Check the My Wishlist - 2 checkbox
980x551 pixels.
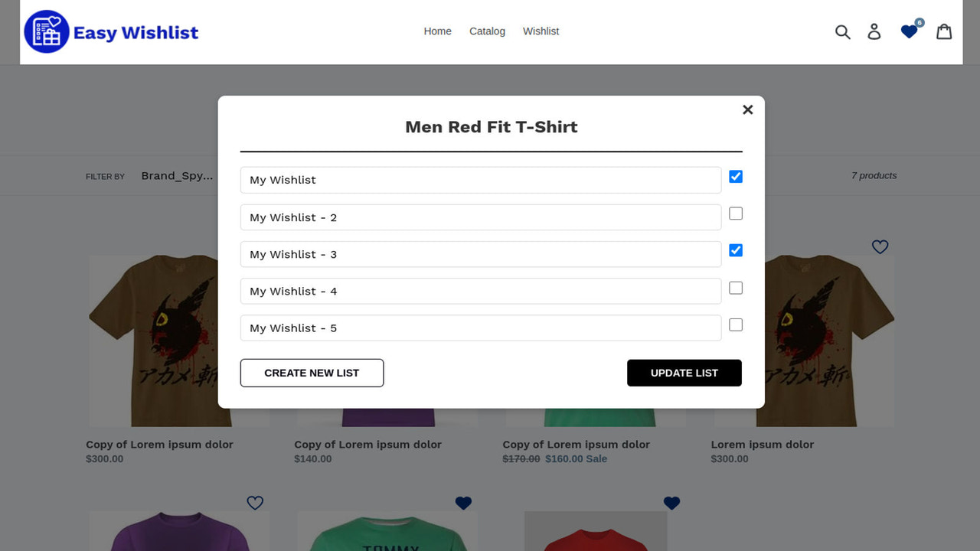click(735, 214)
